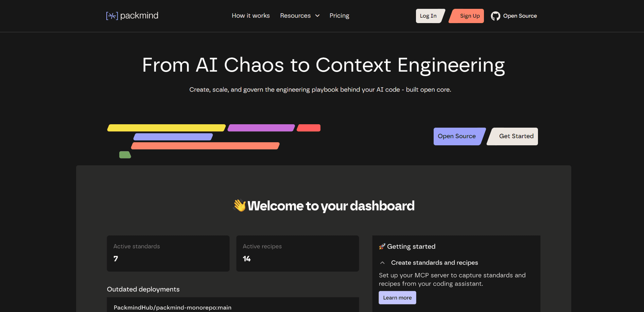This screenshot has width=644, height=312.
Task: Click the Learn more button
Action: coord(397,298)
